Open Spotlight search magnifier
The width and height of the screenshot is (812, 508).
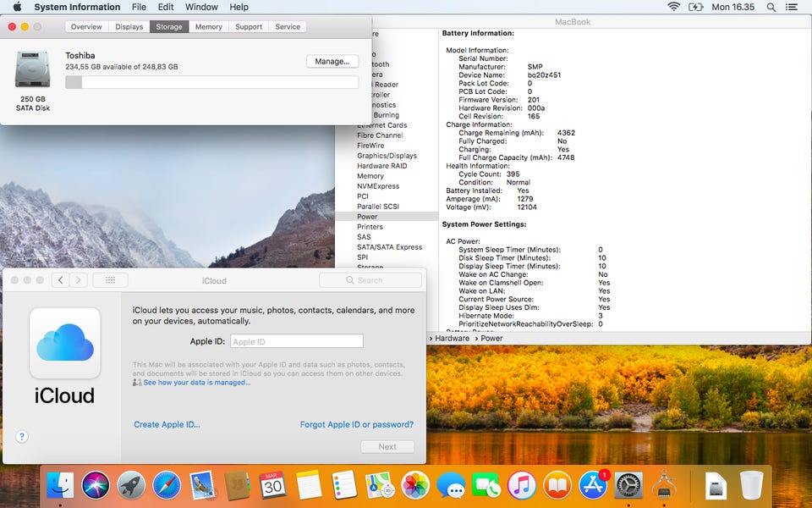point(771,8)
